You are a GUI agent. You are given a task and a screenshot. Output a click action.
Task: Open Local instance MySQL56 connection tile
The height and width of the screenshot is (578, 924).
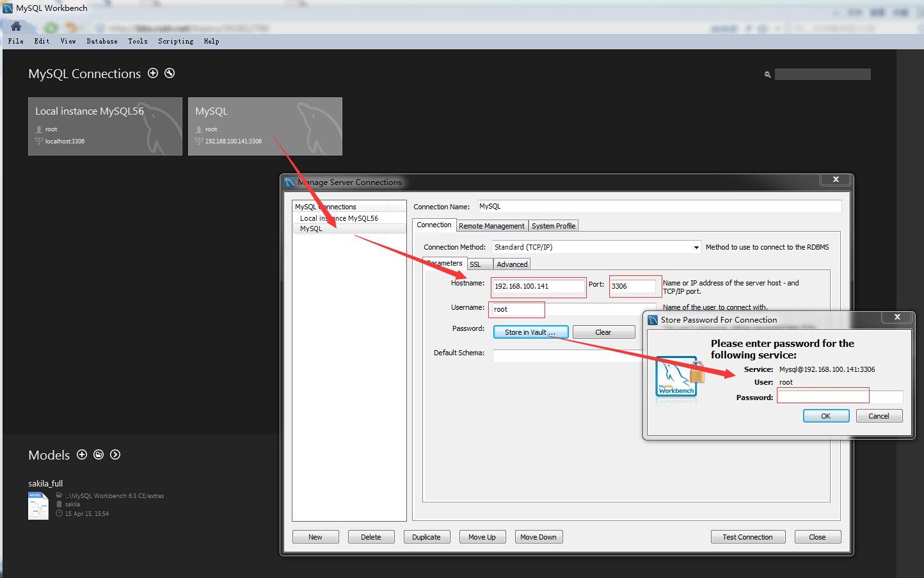(x=105, y=126)
